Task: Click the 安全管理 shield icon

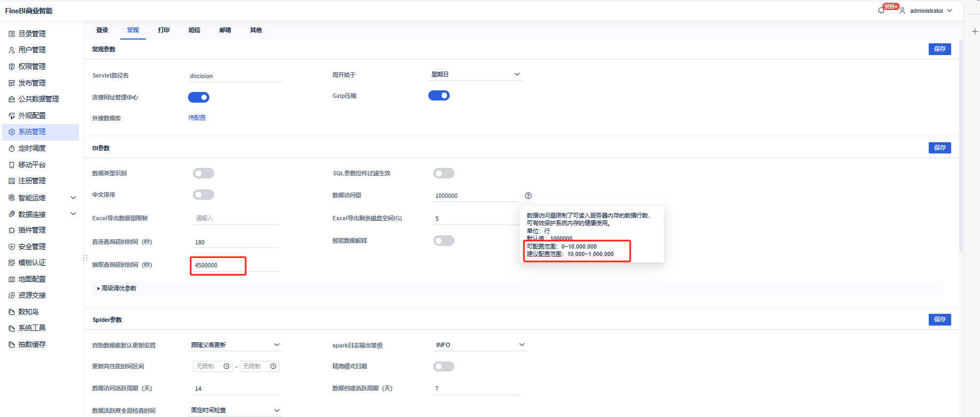Action: pyautogui.click(x=12, y=246)
